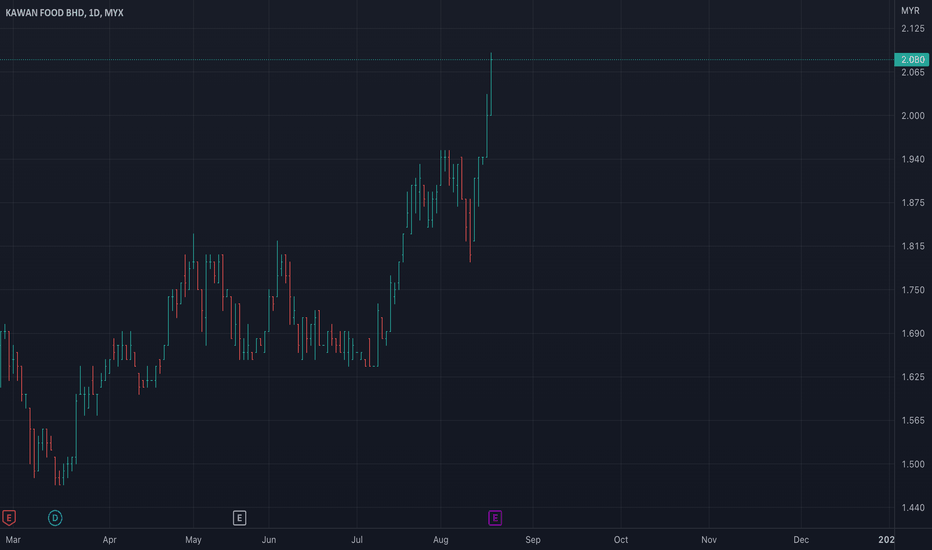The width and height of the screenshot is (932, 550).
Task: Click the Sep label on time axis
Action: click(x=533, y=540)
